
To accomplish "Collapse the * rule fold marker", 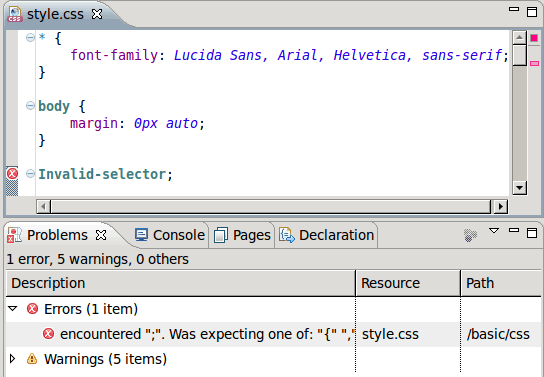I will 31,37.
